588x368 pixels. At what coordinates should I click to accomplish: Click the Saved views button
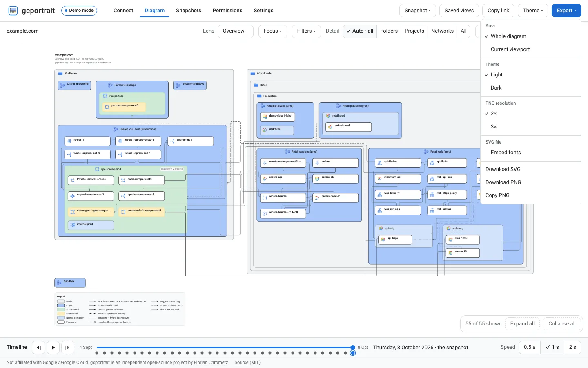click(x=459, y=11)
